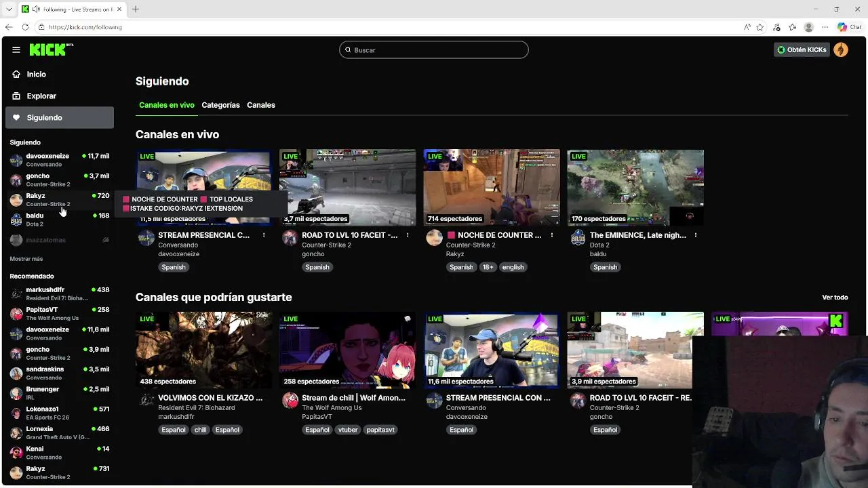Open baldu Dota 2 thumbnail with 170 espectadores
This screenshot has width=868, height=488.
click(x=635, y=188)
